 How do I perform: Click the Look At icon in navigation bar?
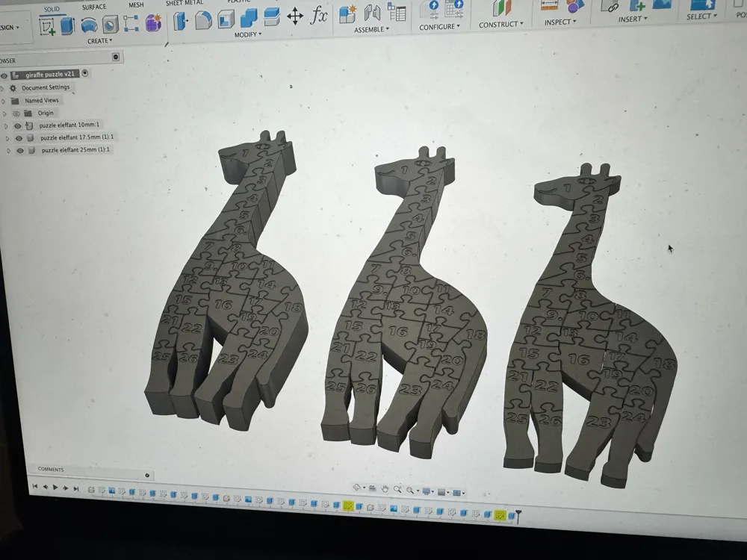click(372, 488)
